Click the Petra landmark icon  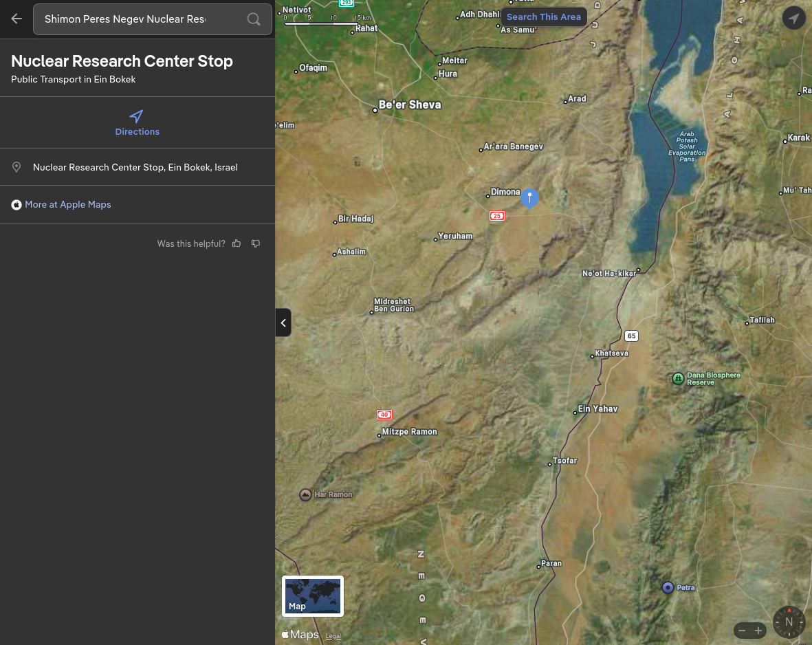[668, 587]
